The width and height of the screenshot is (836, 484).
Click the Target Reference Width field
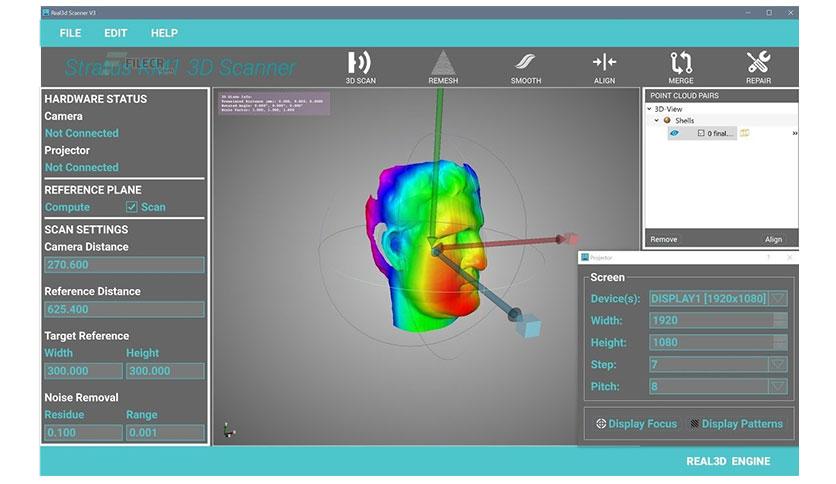click(x=83, y=371)
